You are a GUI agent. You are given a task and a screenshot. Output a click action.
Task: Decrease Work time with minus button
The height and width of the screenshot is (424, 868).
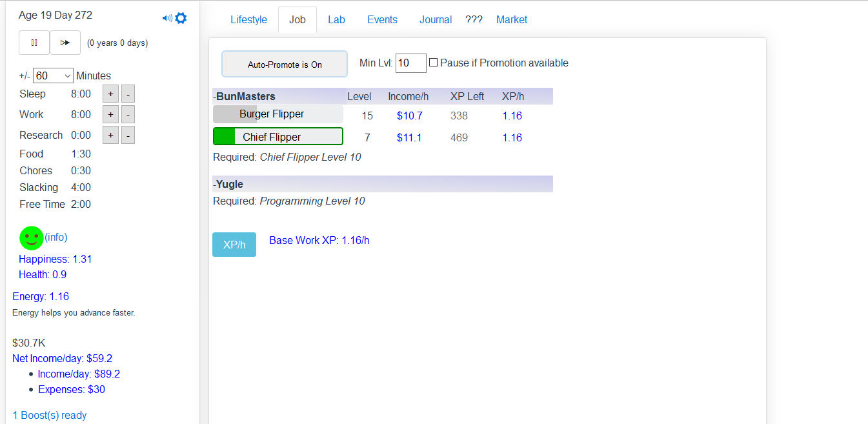pos(128,115)
